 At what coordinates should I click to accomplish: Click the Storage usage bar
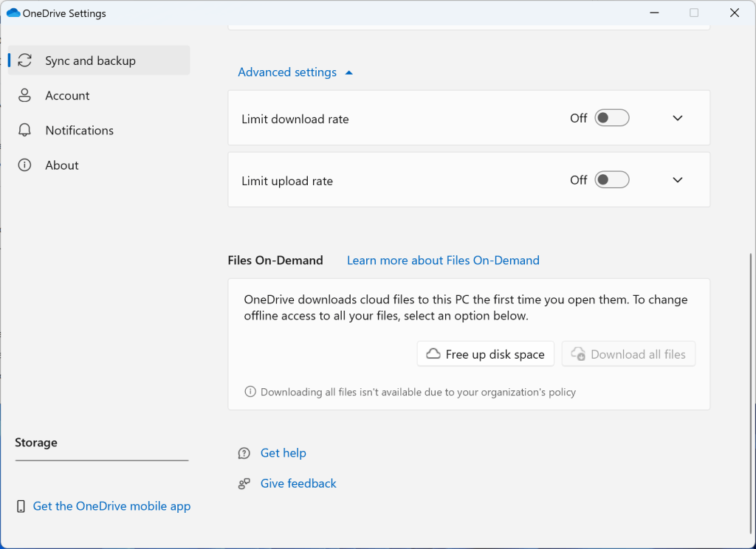coord(101,459)
